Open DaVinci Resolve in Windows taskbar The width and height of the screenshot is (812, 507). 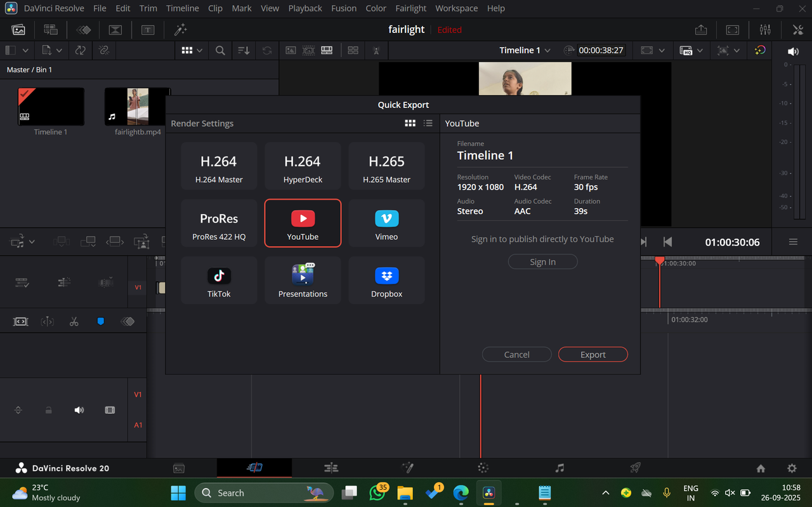click(x=489, y=492)
